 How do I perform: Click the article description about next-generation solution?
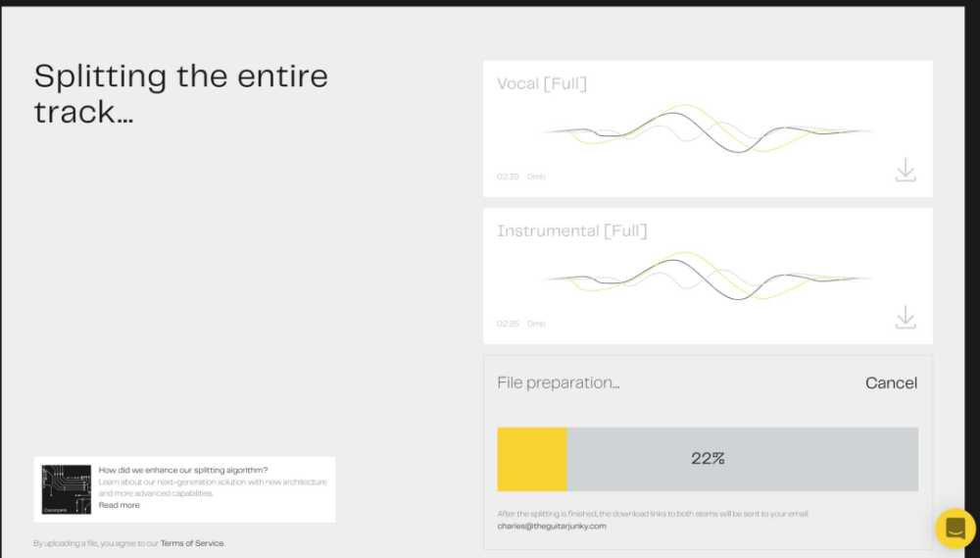[213, 487]
